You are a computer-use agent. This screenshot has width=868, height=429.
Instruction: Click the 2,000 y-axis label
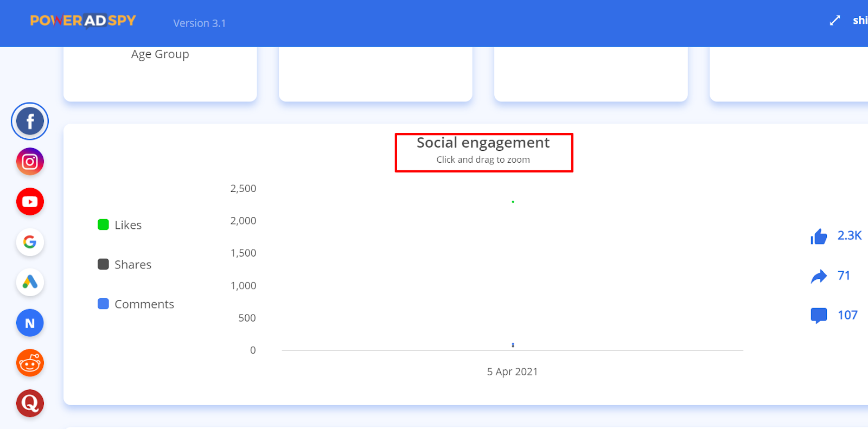click(243, 221)
